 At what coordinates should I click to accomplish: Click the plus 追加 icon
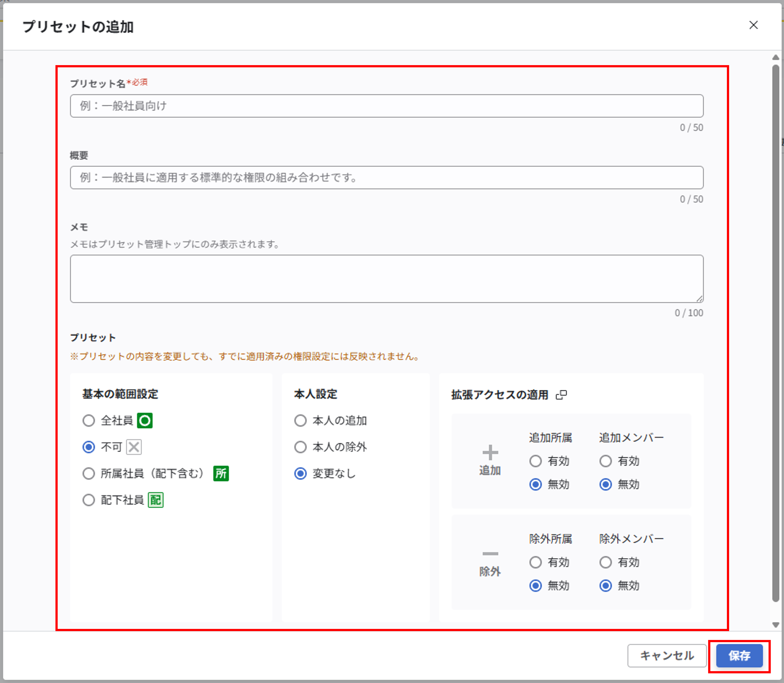[x=490, y=452]
